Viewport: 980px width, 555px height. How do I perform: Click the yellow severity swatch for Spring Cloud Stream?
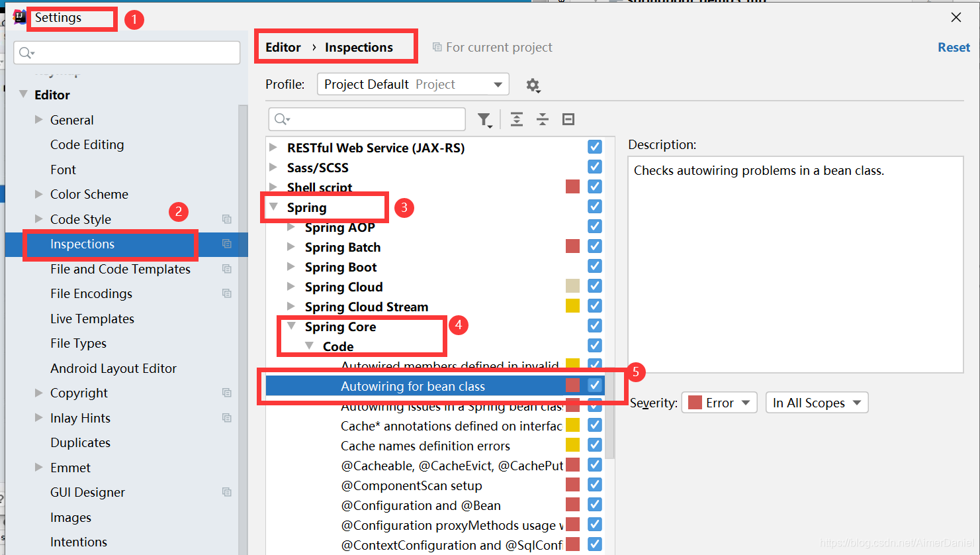click(x=573, y=306)
